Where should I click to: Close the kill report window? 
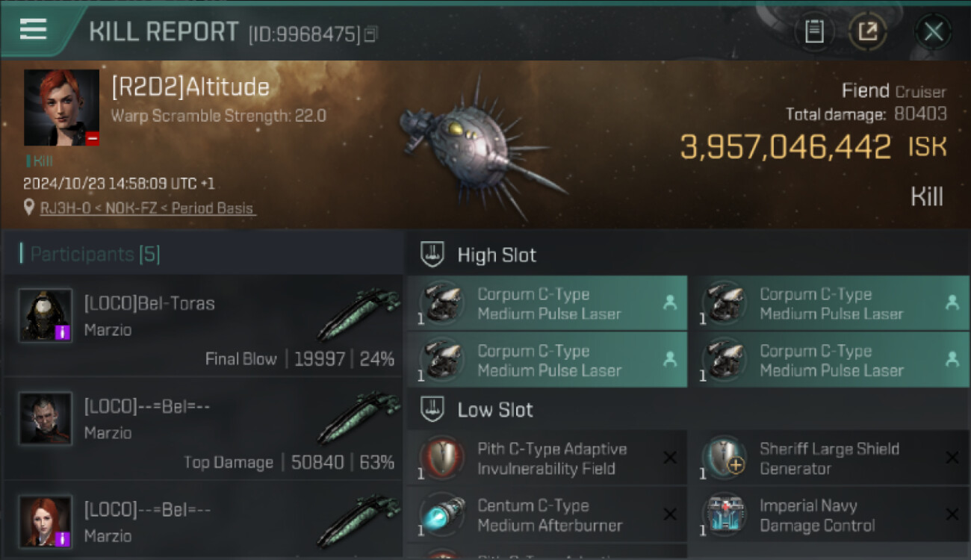933,31
